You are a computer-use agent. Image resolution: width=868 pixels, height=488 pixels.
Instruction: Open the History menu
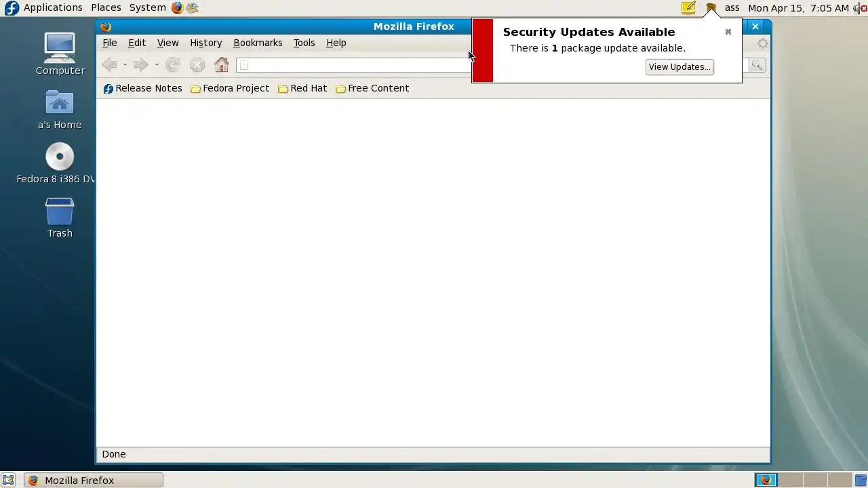tap(206, 43)
